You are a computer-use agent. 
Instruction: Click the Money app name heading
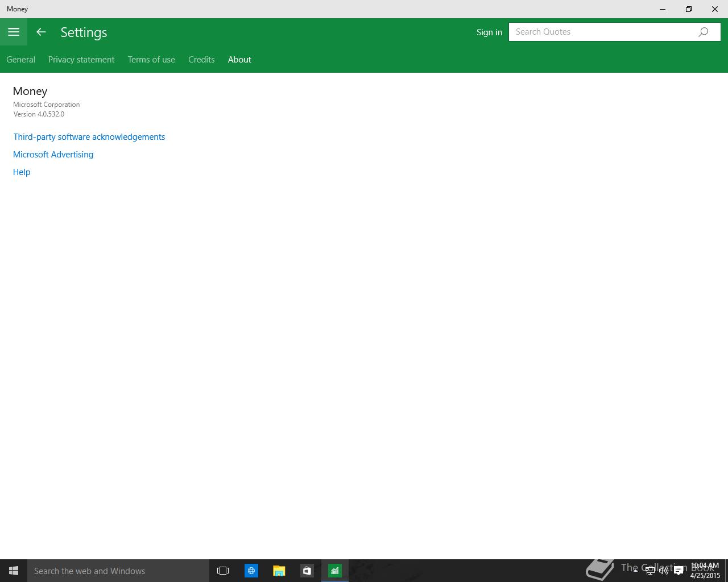click(x=30, y=91)
